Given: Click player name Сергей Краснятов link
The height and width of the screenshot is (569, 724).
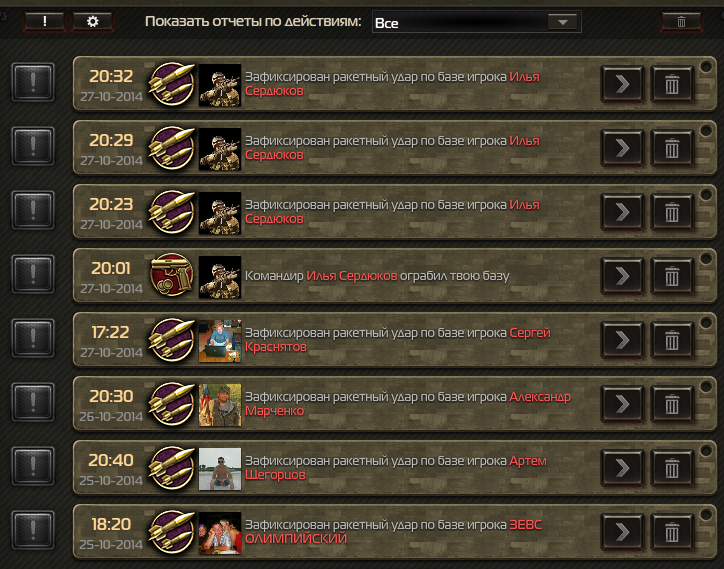Looking at the screenshot, I should (x=398, y=339).
